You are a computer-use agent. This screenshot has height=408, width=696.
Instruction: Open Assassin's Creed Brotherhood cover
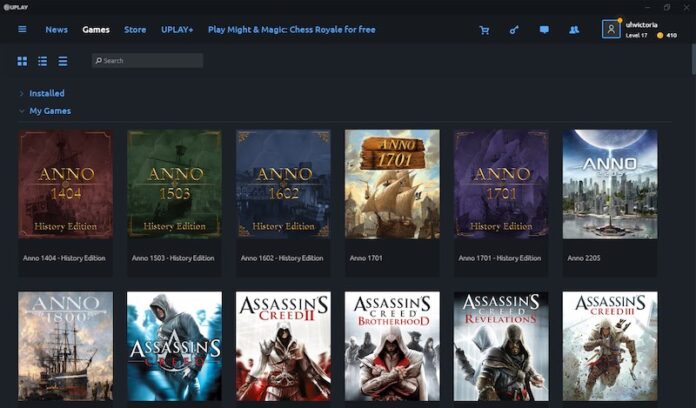[392, 346]
